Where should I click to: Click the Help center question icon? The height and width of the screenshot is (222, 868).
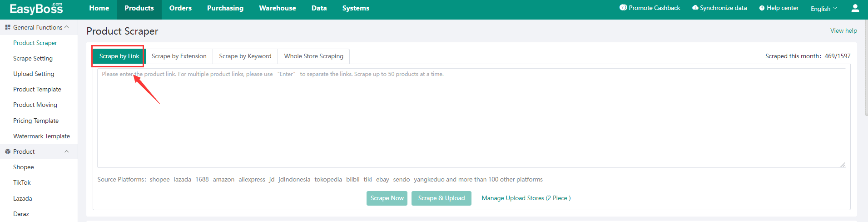click(762, 8)
